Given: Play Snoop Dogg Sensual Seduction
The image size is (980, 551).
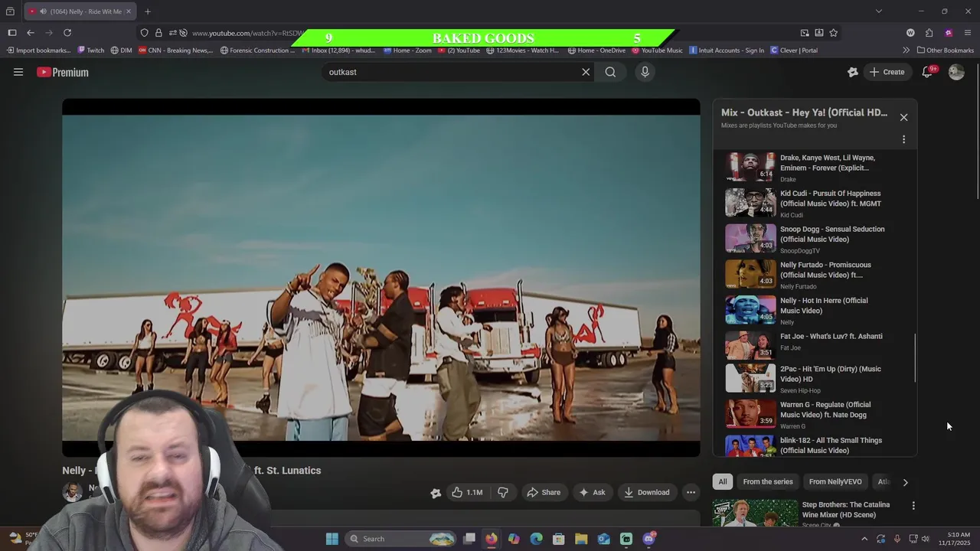Looking at the screenshot, I should click(812, 239).
